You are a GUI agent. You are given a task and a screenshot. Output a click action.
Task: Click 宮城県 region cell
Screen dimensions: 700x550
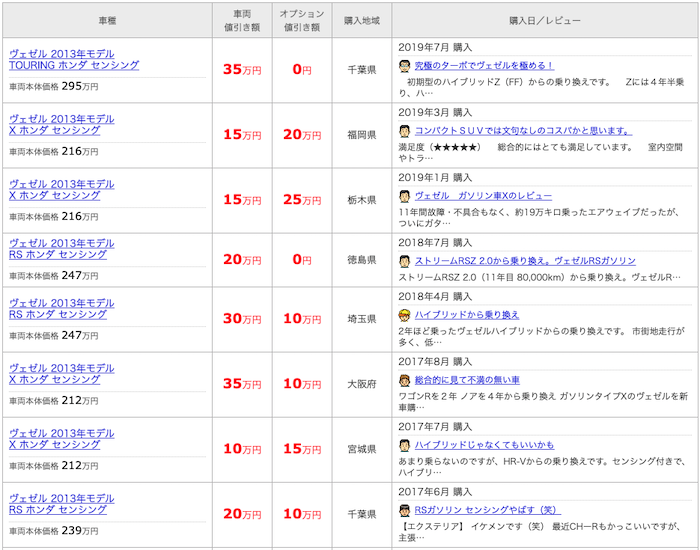362,450
